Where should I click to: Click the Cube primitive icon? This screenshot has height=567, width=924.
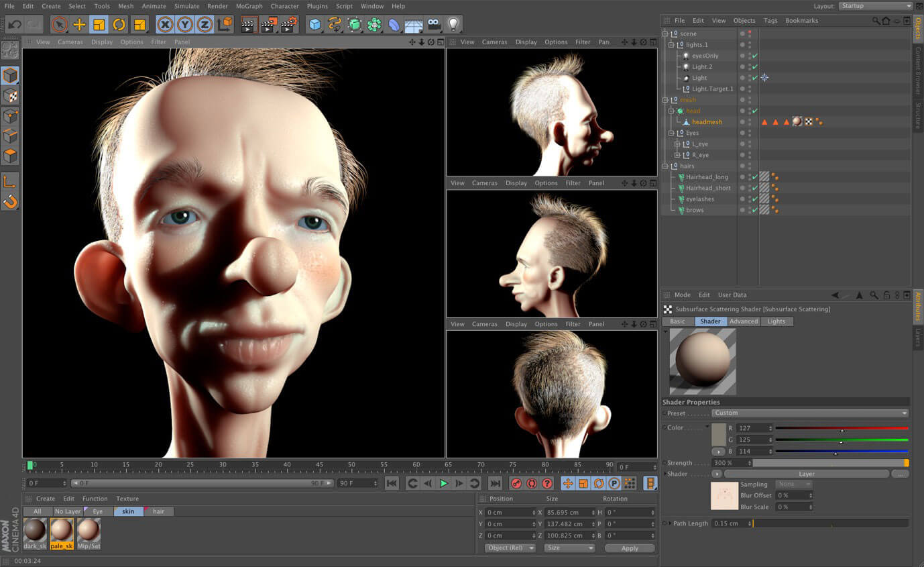tap(314, 25)
